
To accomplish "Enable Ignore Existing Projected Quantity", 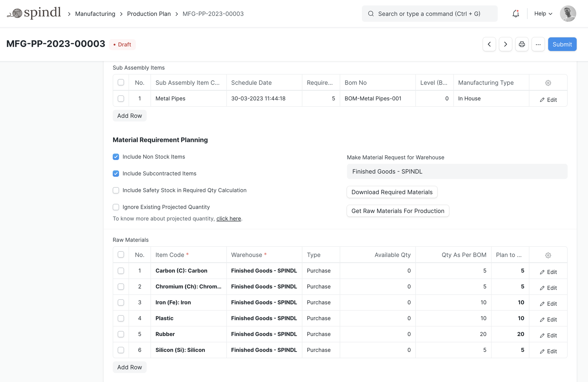I will tap(116, 207).
